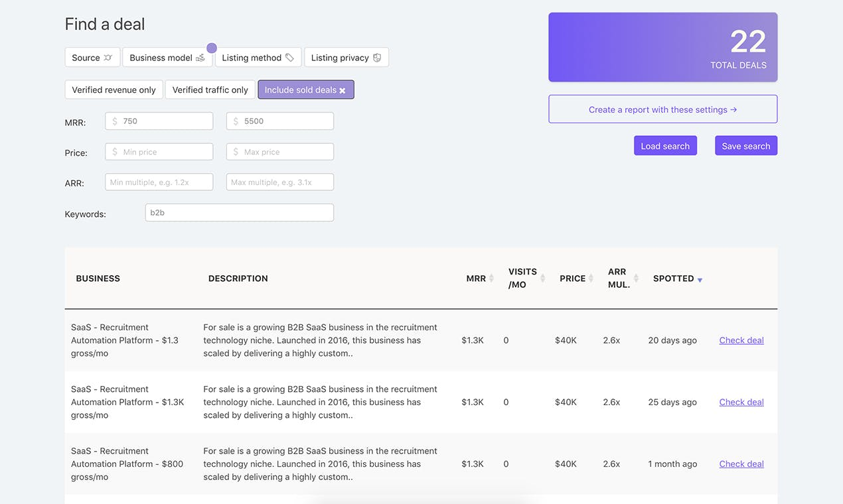Click Load search button
843x504 pixels.
point(665,146)
